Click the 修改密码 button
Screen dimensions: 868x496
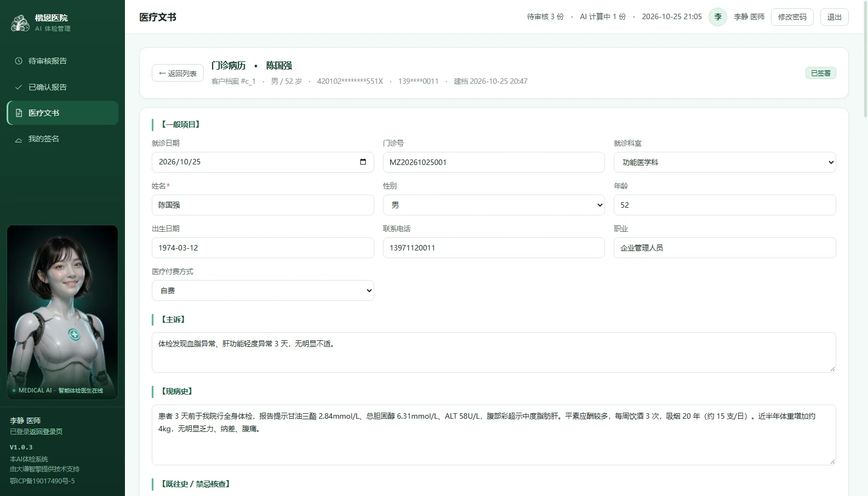[792, 17]
